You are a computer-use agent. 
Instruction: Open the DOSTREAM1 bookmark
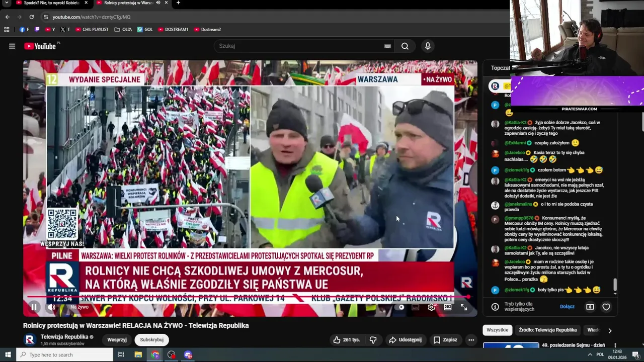pyautogui.click(x=173, y=30)
